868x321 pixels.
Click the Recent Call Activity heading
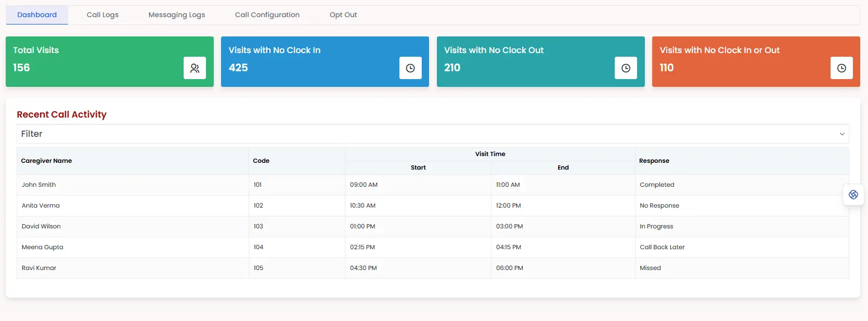pos(61,114)
